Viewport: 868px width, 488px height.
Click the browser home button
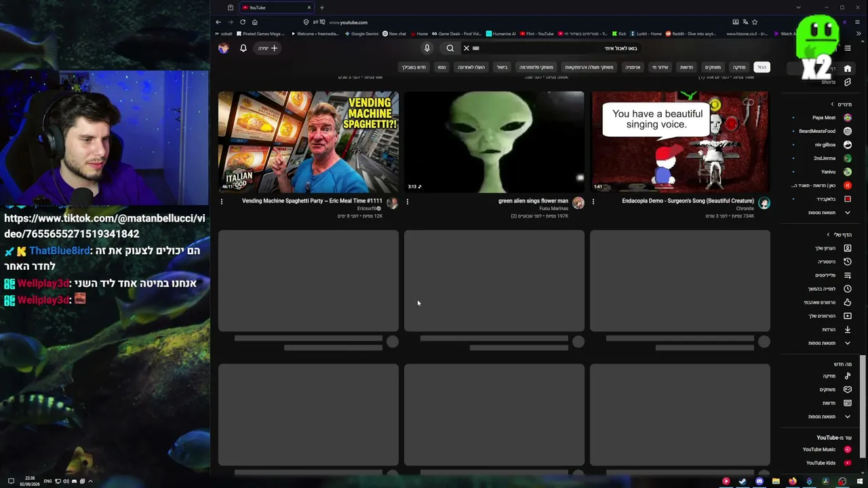pyautogui.click(x=255, y=22)
